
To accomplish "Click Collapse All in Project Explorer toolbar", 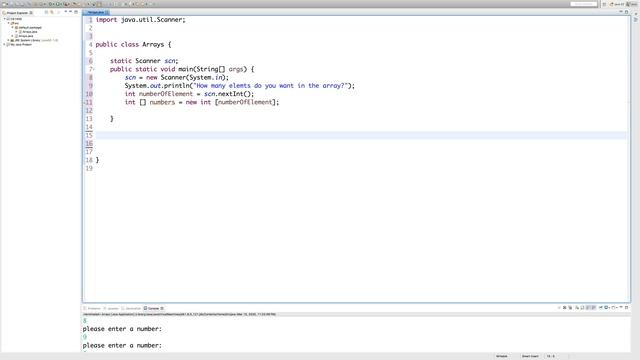I will [46, 12].
